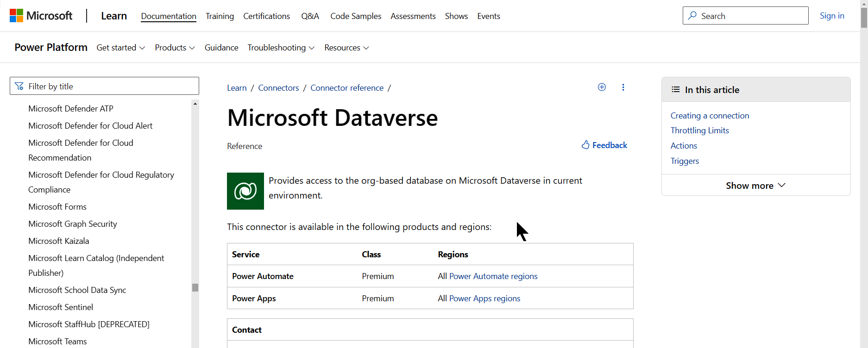
Task: Click the Power Apps service cell
Action: (254, 298)
